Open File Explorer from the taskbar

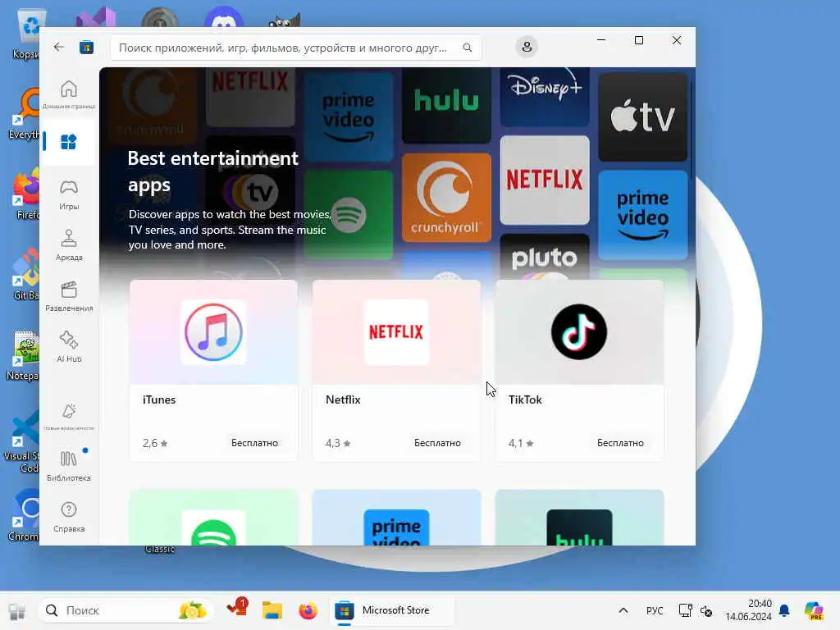pos(272,610)
